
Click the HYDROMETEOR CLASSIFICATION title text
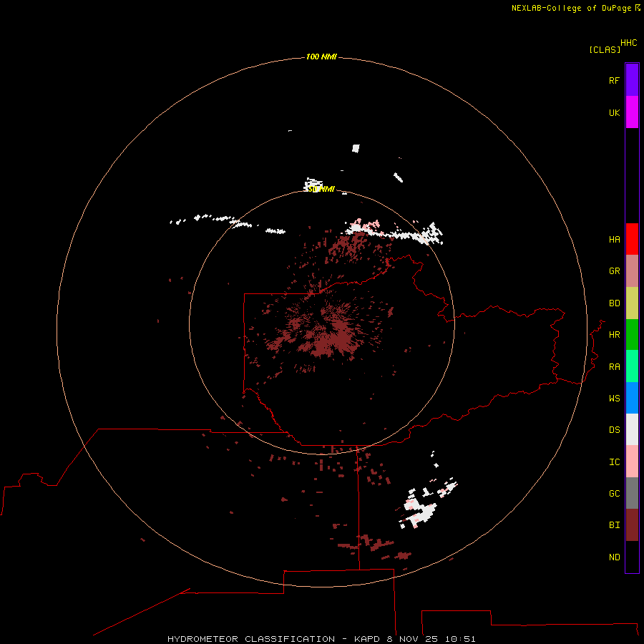click(251, 639)
